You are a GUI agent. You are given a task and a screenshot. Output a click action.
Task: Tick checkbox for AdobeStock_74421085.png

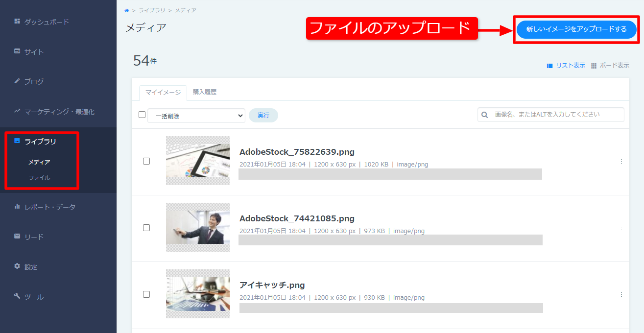point(146,228)
